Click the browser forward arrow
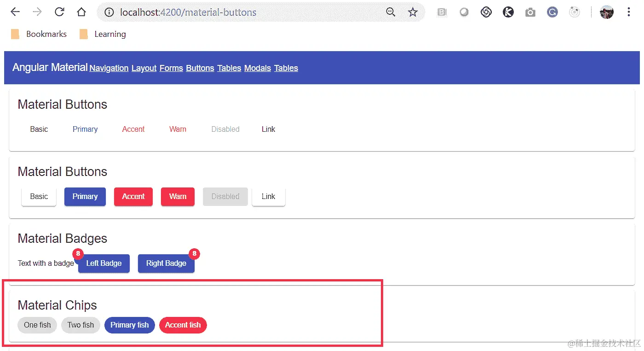This screenshot has height=351, width=644. (x=37, y=12)
